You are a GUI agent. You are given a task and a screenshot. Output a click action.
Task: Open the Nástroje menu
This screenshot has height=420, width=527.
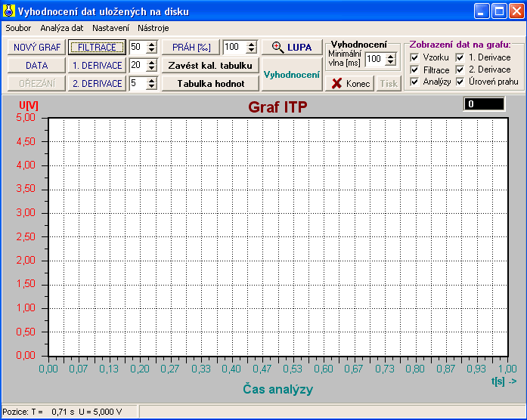pos(153,28)
